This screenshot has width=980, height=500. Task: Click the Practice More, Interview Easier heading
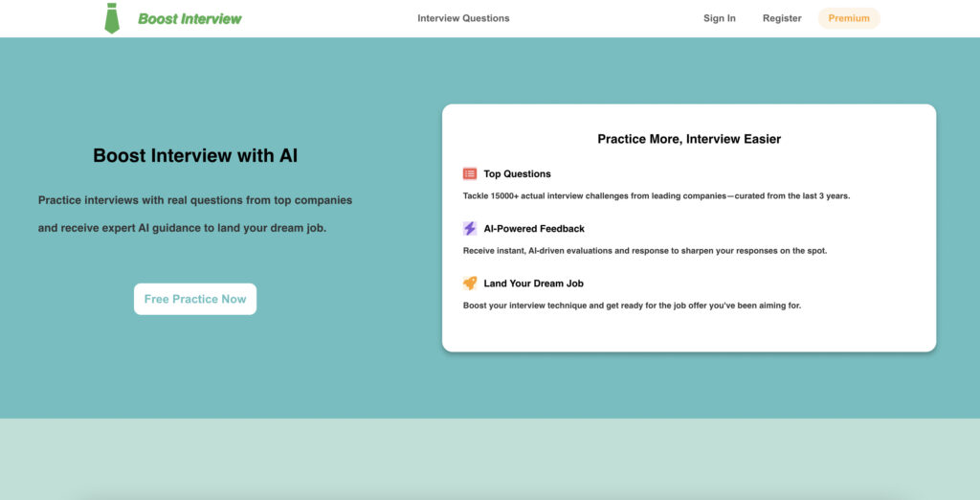(x=689, y=139)
